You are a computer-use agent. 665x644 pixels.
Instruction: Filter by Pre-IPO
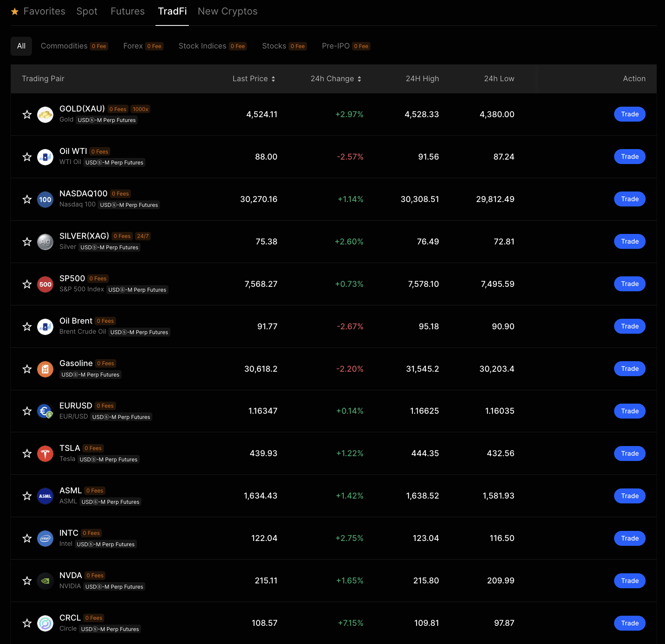point(346,46)
